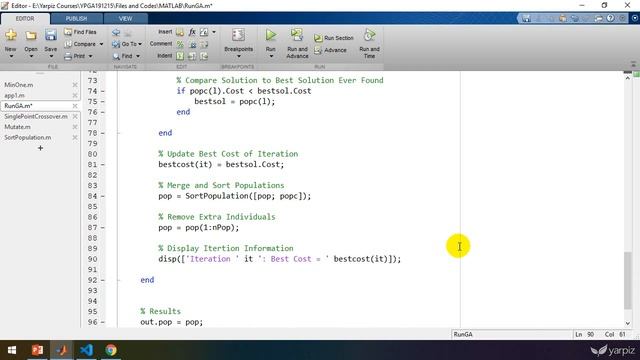
Task: Open the SortPopulation.m file tab
Action: click(x=28, y=138)
